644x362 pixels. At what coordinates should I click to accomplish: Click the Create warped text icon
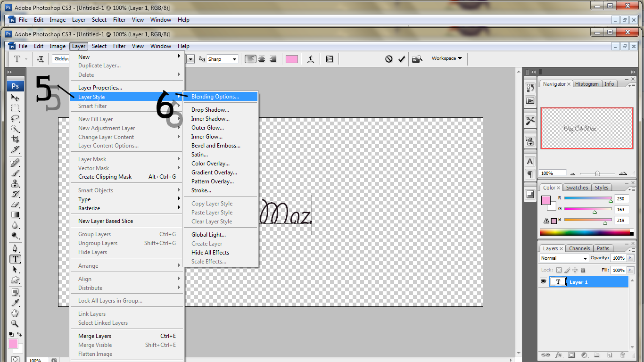pos(311,59)
